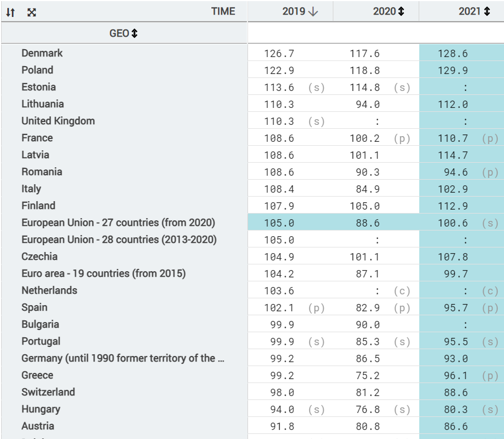Select European Union - 28 countries row

pyautogui.click(x=119, y=240)
